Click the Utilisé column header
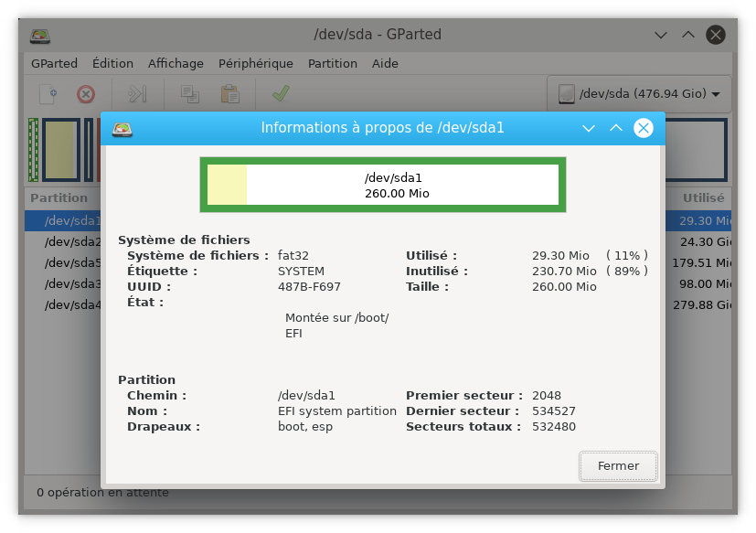756x533 pixels. 703,197
